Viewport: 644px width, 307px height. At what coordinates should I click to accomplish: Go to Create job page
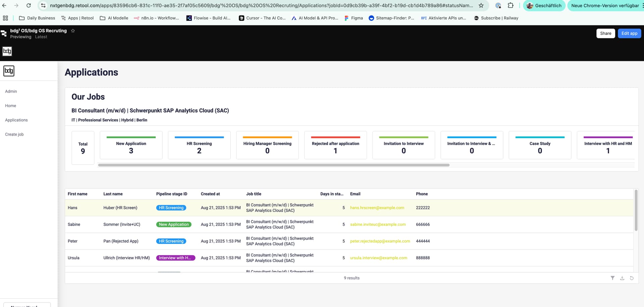pos(14,134)
